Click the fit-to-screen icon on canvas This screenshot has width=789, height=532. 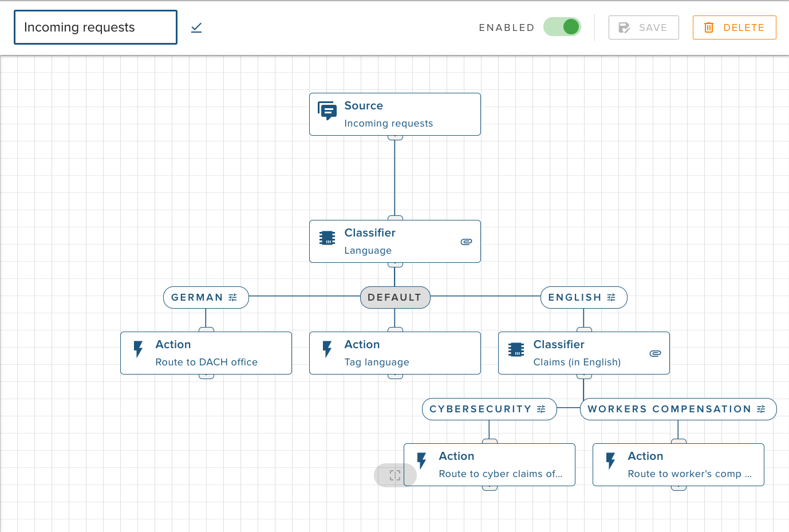click(x=395, y=475)
